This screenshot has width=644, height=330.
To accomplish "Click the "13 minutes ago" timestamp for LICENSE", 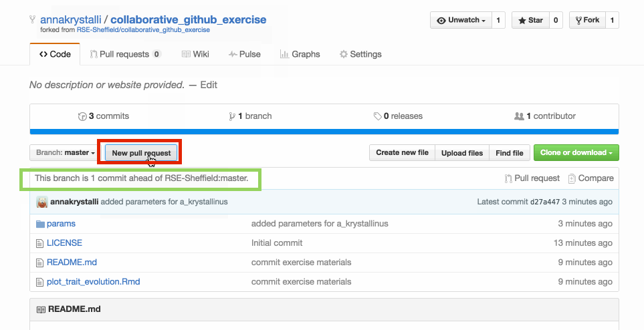I will coord(582,243).
